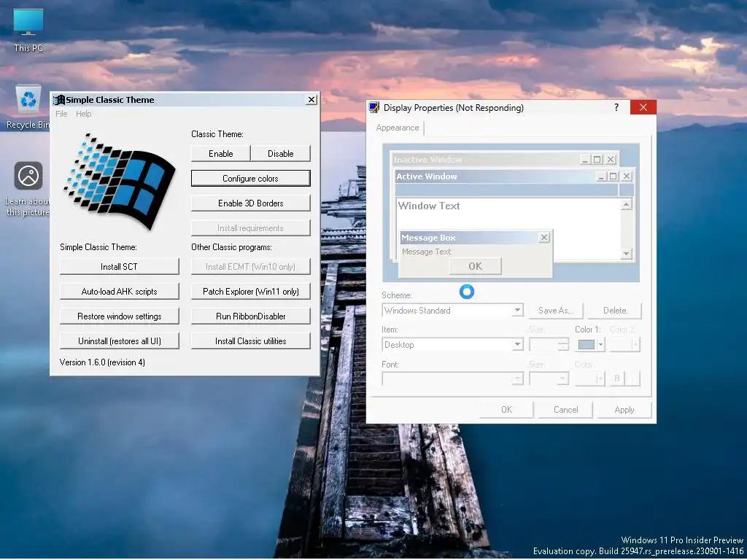This screenshot has width=747, height=560.
Task: Click the Delete scheme button
Action: click(x=614, y=311)
